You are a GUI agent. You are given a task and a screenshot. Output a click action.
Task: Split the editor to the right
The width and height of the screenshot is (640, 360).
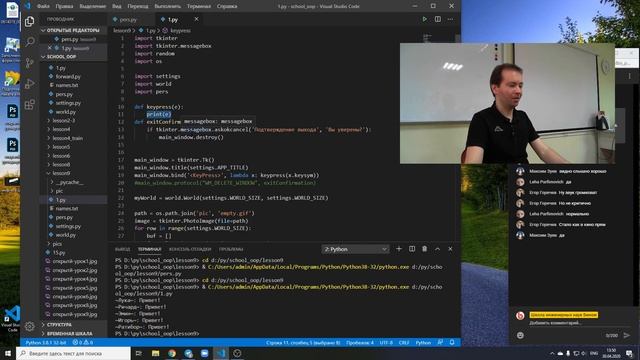(438, 19)
